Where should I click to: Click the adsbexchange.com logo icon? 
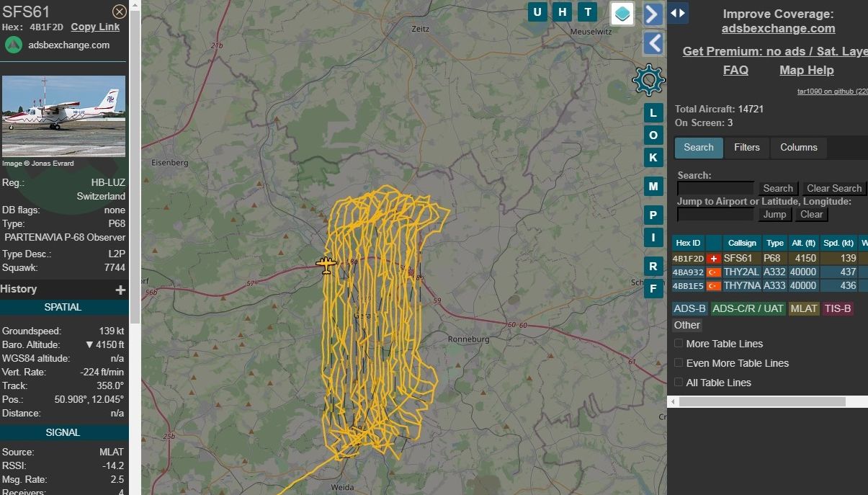click(14, 45)
